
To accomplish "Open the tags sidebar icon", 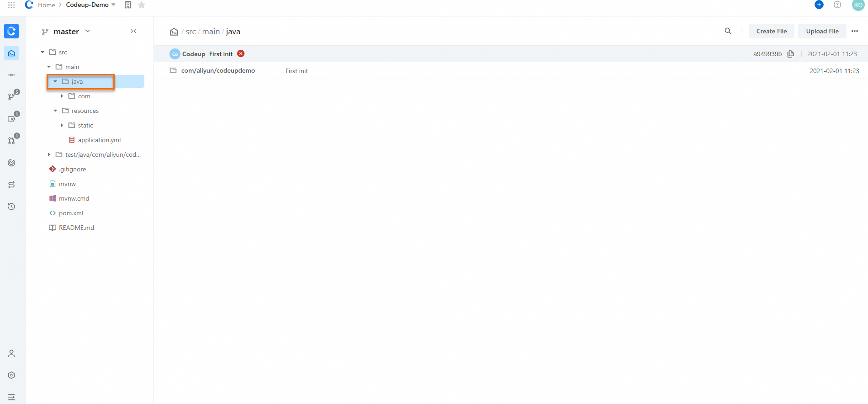I will [12, 118].
